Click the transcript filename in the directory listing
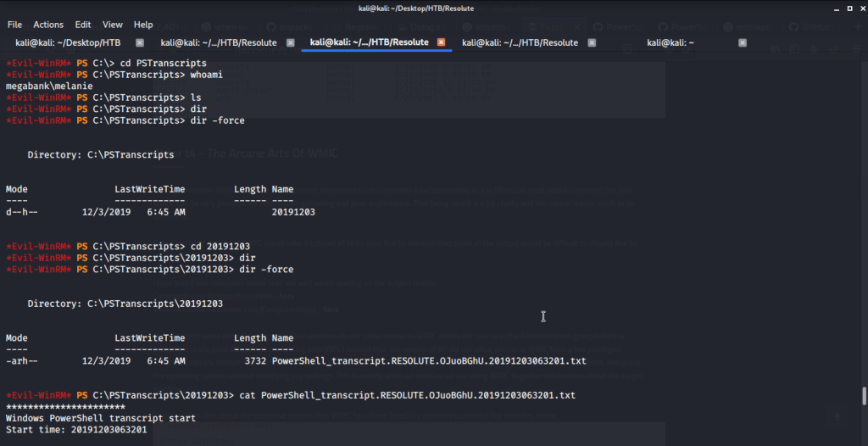Image resolution: width=868 pixels, height=446 pixels. click(x=428, y=361)
